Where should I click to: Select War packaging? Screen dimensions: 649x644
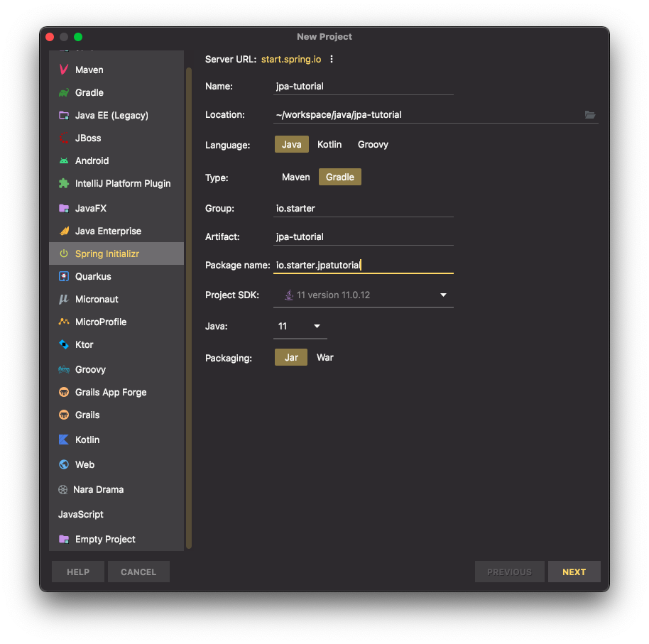point(325,358)
